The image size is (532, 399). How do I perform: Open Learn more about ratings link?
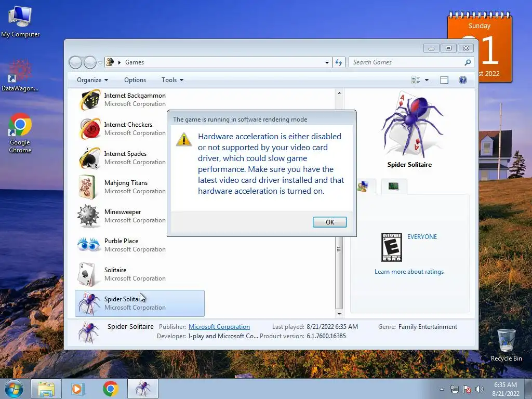click(409, 272)
